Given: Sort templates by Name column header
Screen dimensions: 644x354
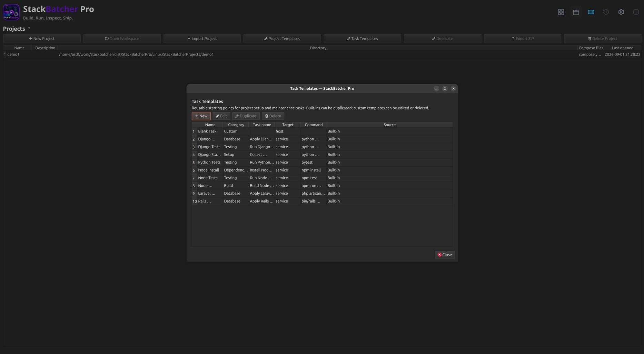Looking at the screenshot, I should point(210,125).
